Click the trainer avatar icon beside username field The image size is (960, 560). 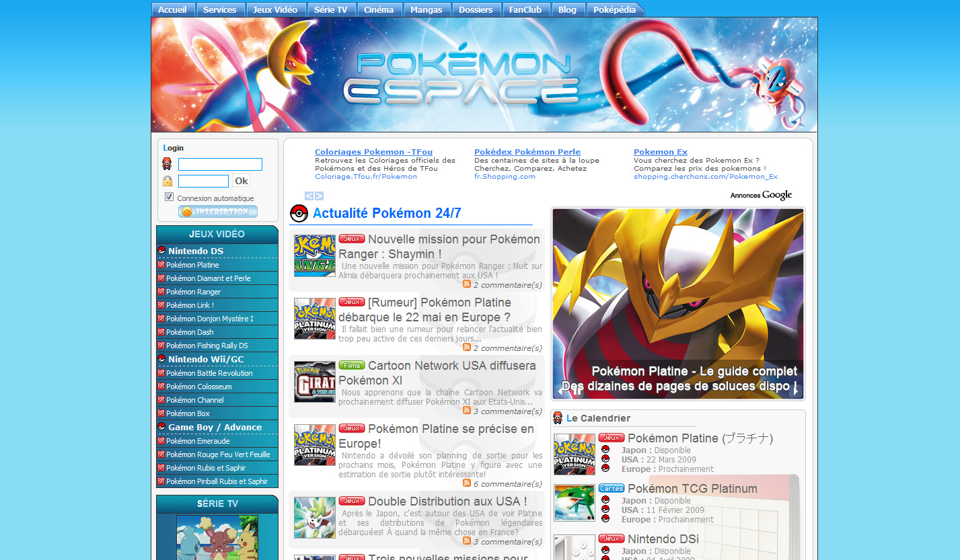coord(167,164)
